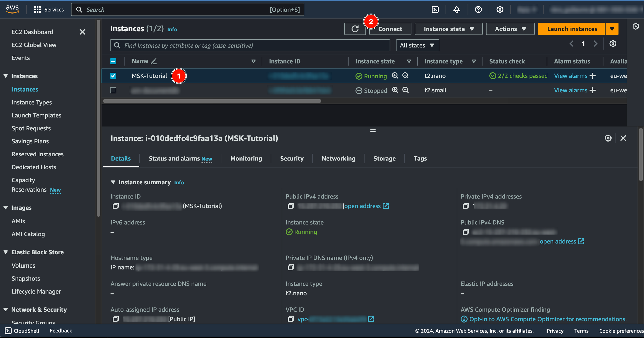Sort by the Name column arrow
The height and width of the screenshot is (338, 644).
click(253, 61)
